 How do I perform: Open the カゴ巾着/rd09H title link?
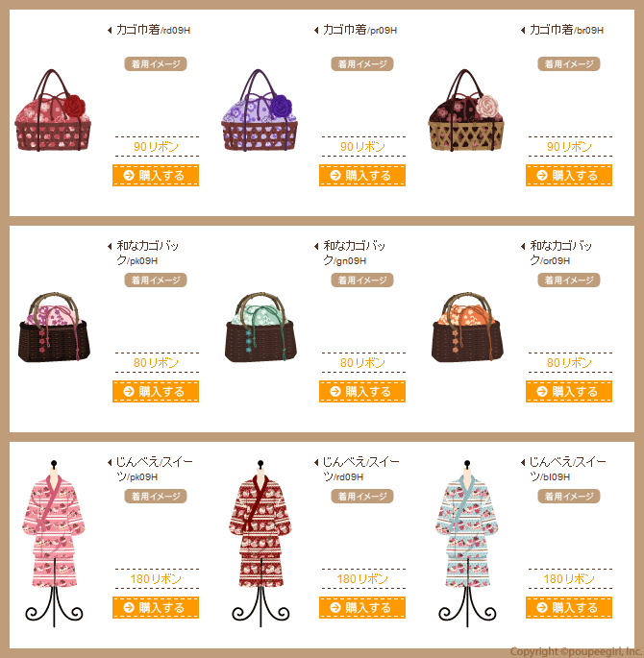click(153, 30)
